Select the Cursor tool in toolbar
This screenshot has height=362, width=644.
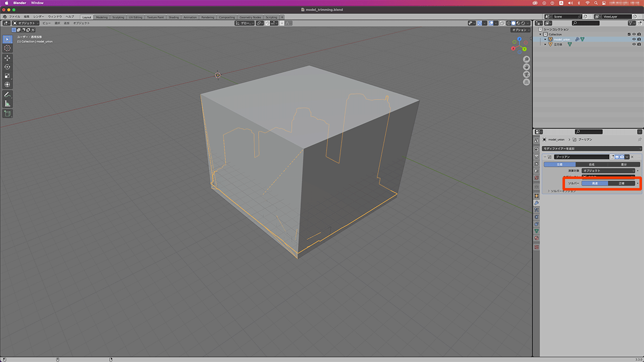tap(8, 48)
